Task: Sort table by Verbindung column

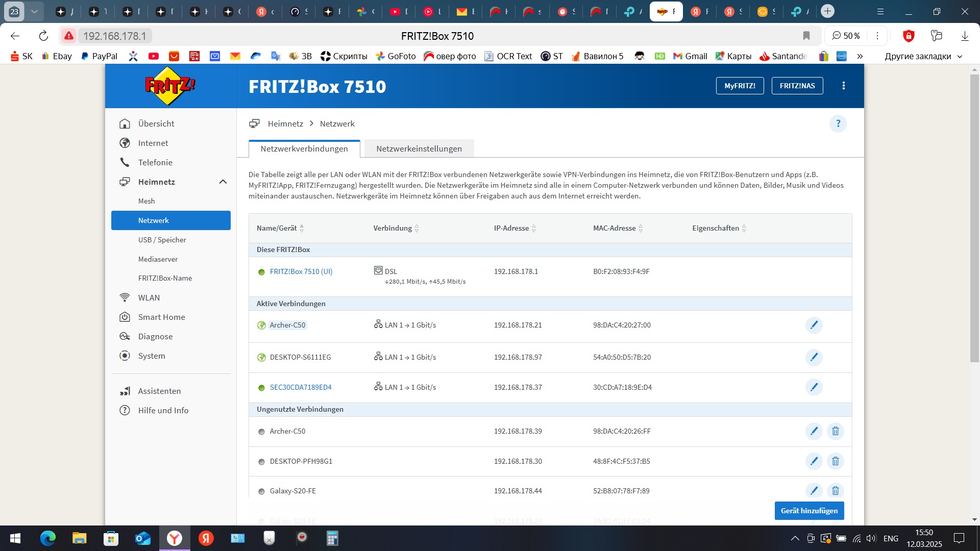Action: [396, 228]
